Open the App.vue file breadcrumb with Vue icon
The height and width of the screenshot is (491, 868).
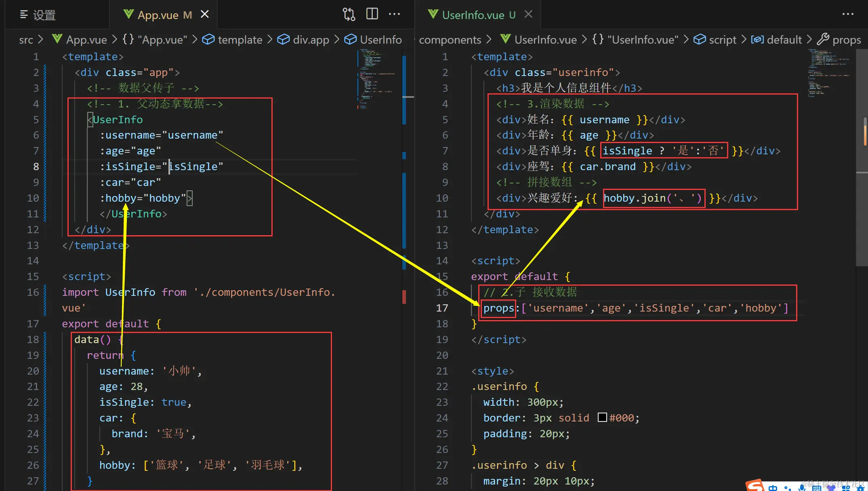click(x=80, y=40)
